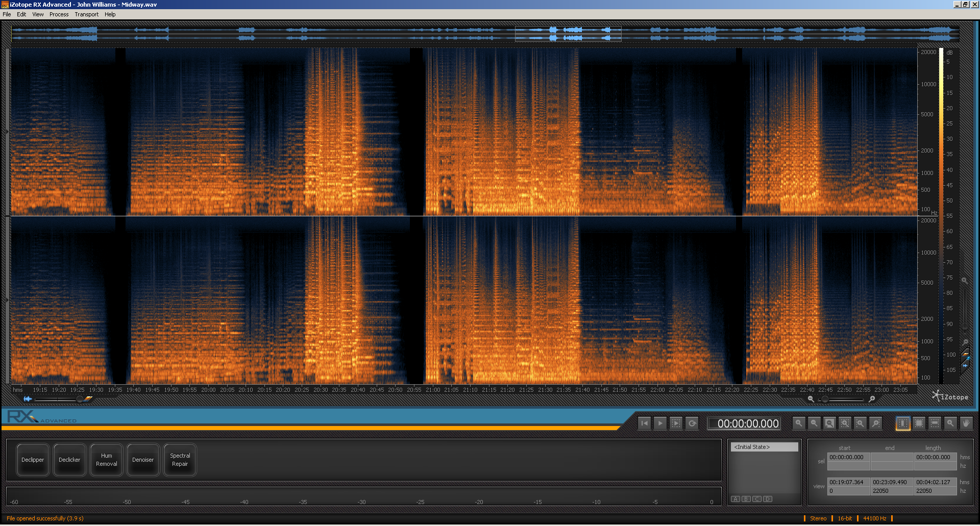
Task: Open the View menu
Action: [38, 14]
